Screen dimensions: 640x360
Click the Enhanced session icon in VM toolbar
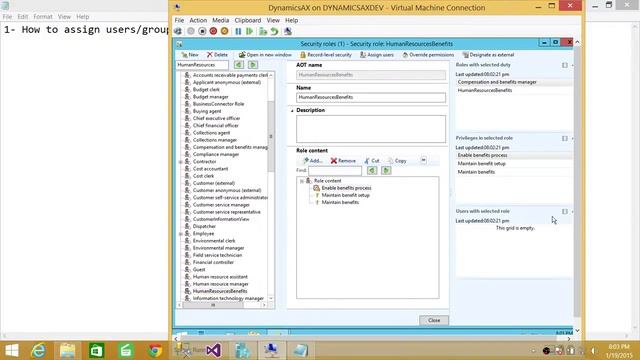[288, 31]
